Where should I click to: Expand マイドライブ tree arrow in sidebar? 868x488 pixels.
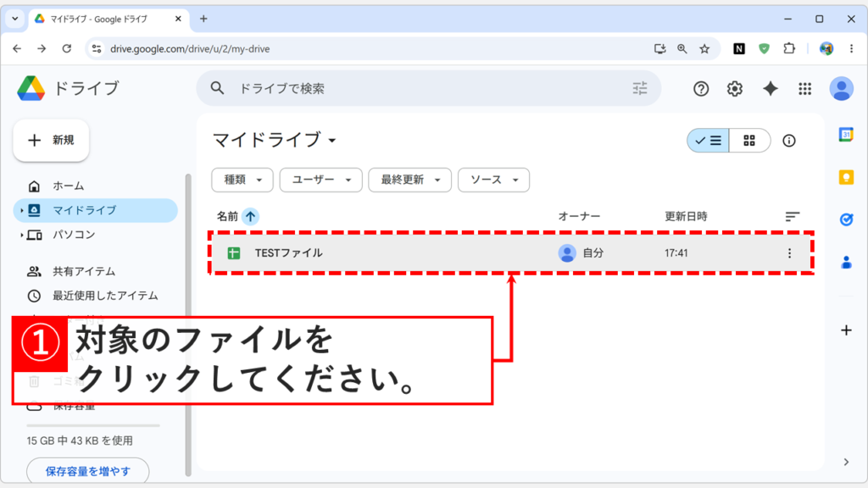(21, 211)
